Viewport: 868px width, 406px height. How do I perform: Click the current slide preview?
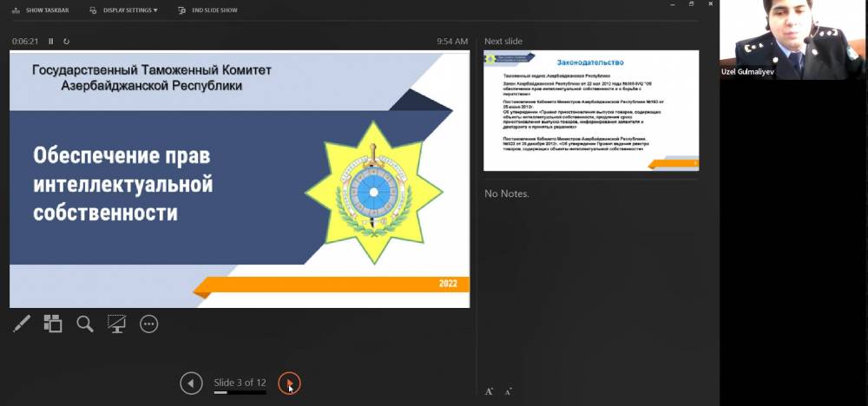pos(240,180)
